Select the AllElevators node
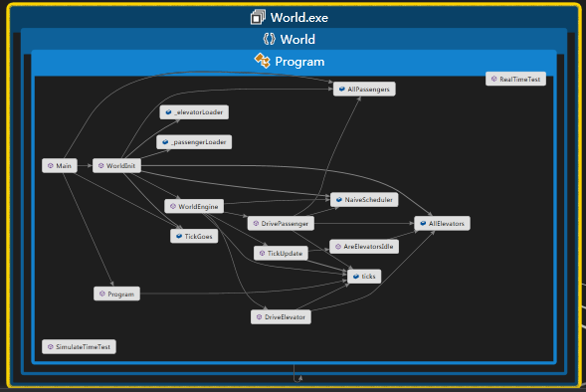The height and width of the screenshot is (392, 586). (x=442, y=224)
